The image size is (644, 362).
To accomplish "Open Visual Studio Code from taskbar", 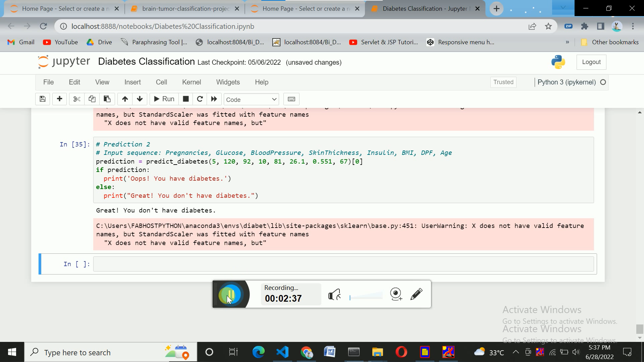I will [283, 352].
